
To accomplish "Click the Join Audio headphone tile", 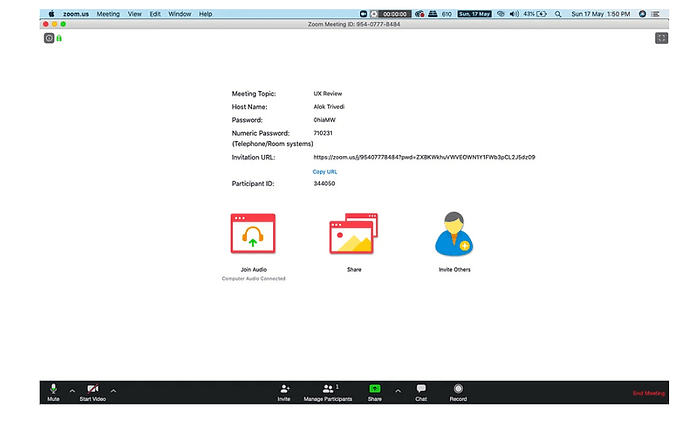I will 253,233.
